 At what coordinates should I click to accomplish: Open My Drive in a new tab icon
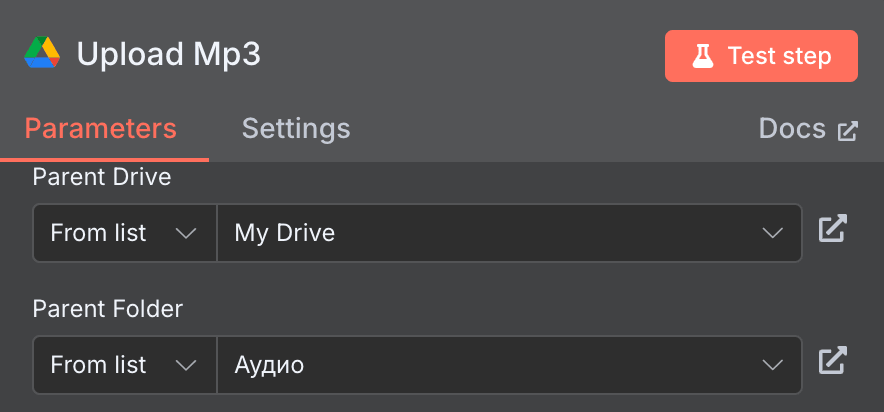pyautogui.click(x=832, y=229)
